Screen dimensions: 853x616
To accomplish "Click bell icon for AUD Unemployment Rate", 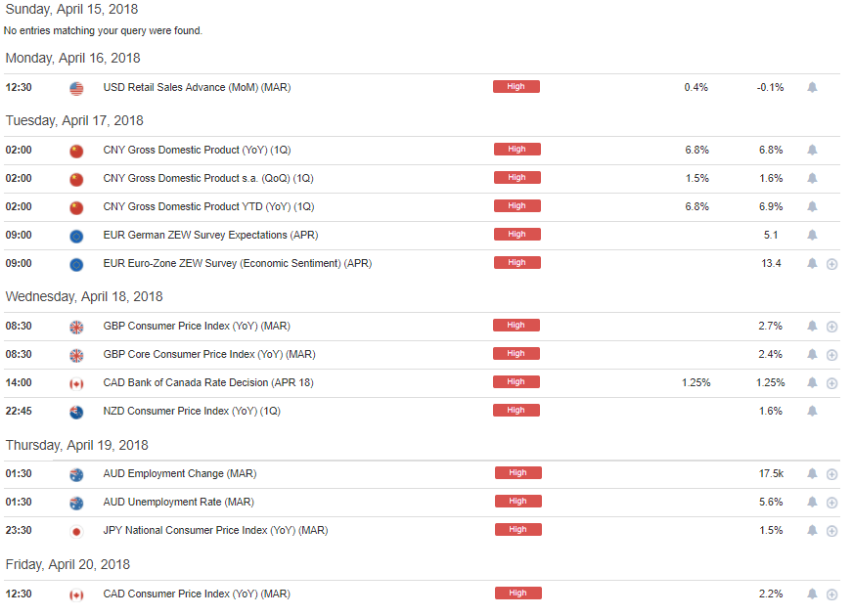I will [x=812, y=502].
